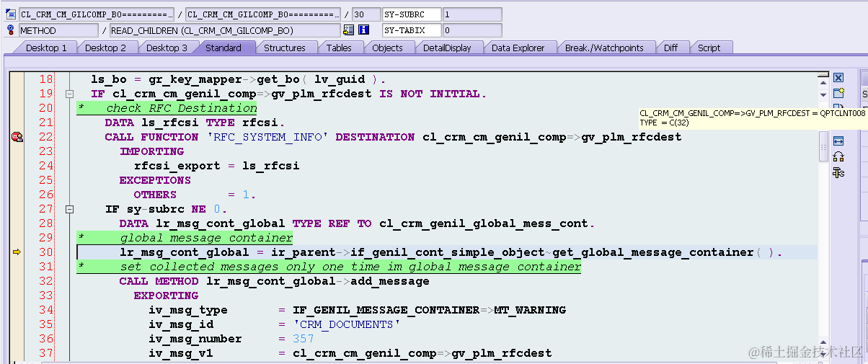Maximize tool horizontally with double-arrow icon
This screenshot has width=868, height=364.
[838, 141]
